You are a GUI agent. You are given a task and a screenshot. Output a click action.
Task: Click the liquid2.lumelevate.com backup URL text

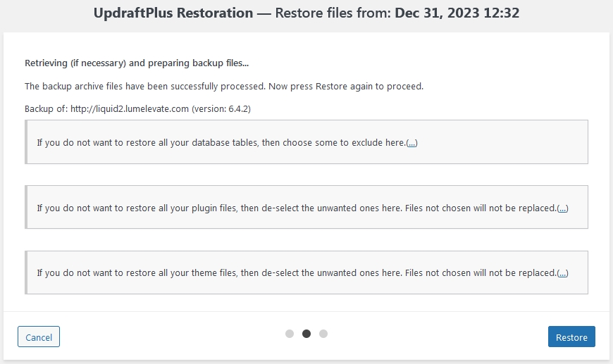[130, 110]
